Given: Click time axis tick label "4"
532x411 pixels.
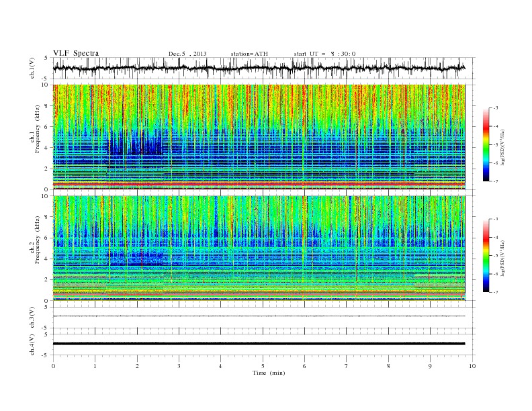Looking at the screenshot, I should click(x=220, y=366).
